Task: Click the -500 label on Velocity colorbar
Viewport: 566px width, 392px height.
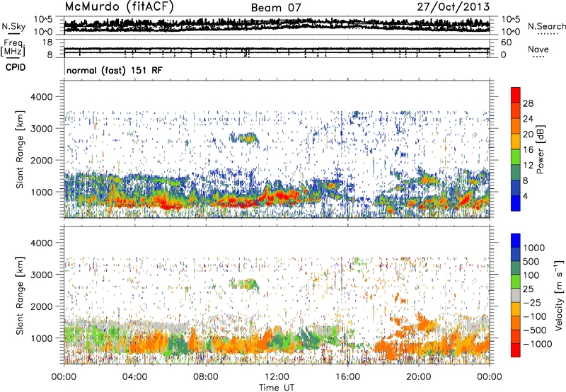Action: point(536,330)
